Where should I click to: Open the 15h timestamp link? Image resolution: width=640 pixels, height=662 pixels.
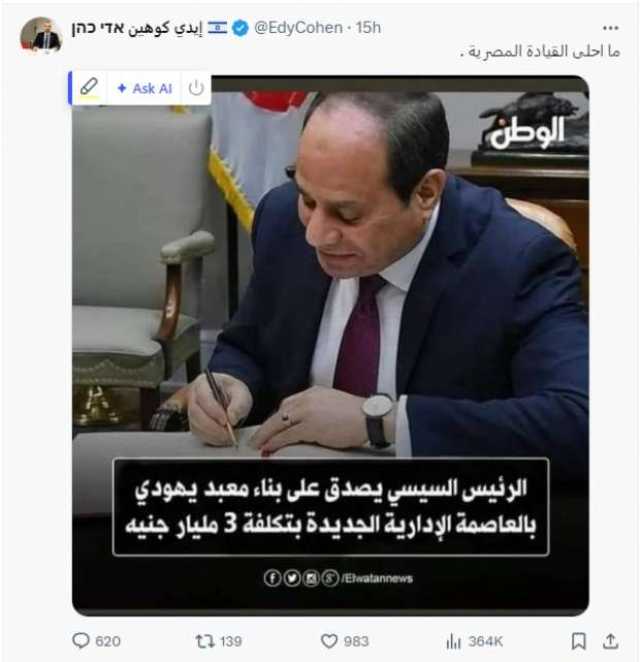(x=368, y=28)
